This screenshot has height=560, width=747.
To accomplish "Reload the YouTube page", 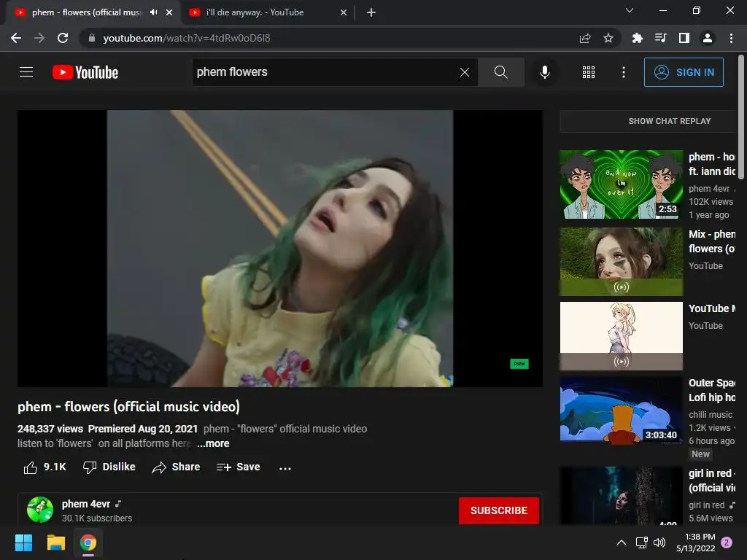I will [x=63, y=38].
